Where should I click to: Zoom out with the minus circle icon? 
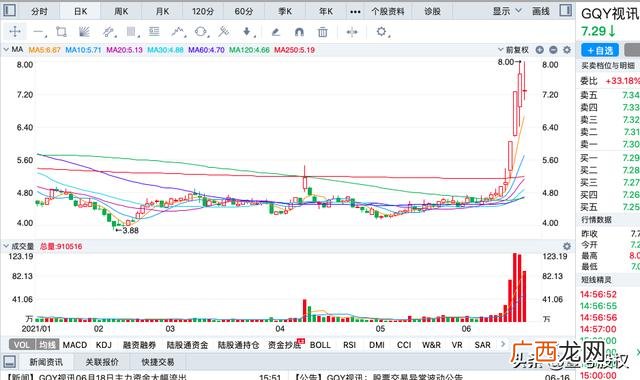pyautogui.click(x=553, y=50)
